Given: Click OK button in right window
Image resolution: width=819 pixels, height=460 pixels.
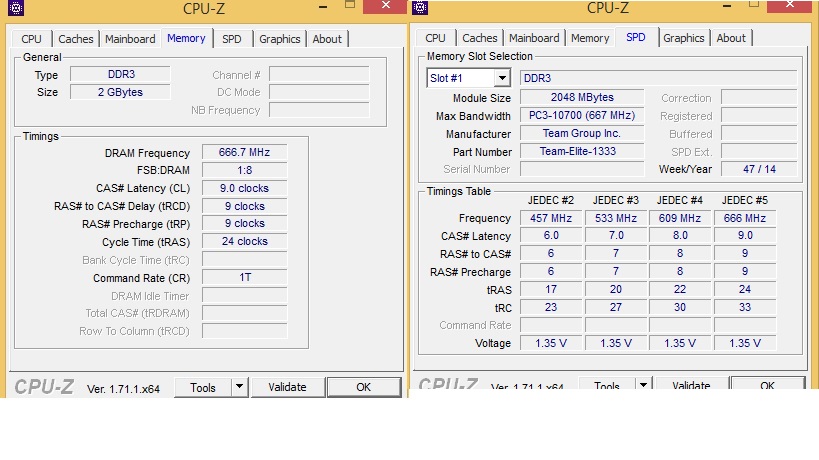Looking at the screenshot, I should 767,384.
